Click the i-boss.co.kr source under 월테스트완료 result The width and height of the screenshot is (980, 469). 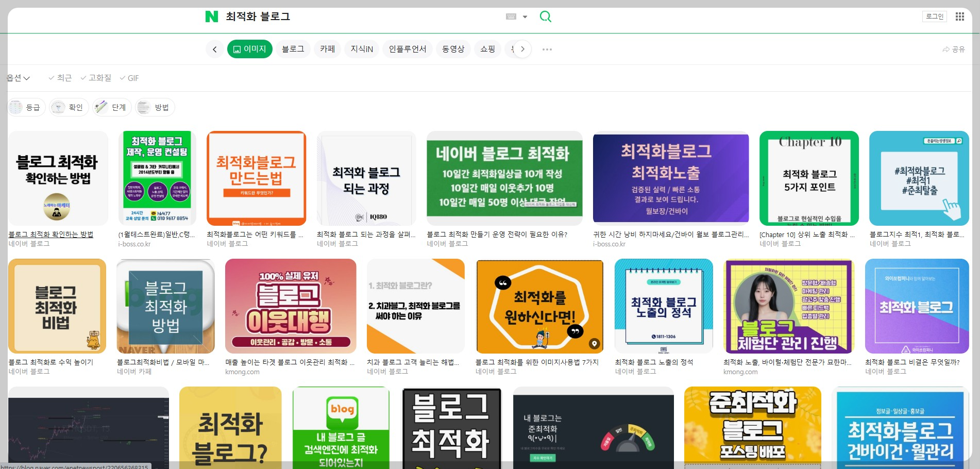click(134, 244)
